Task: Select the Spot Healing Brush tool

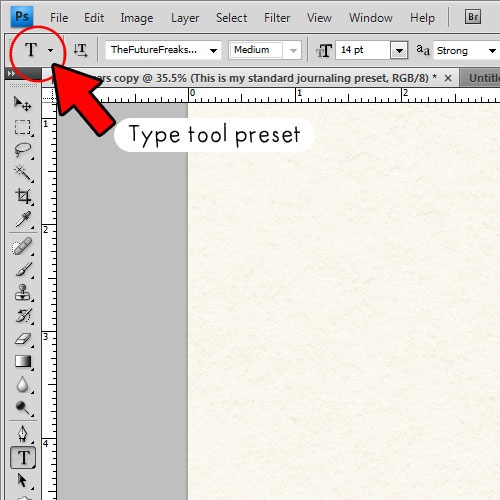Action: (x=22, y=247)
